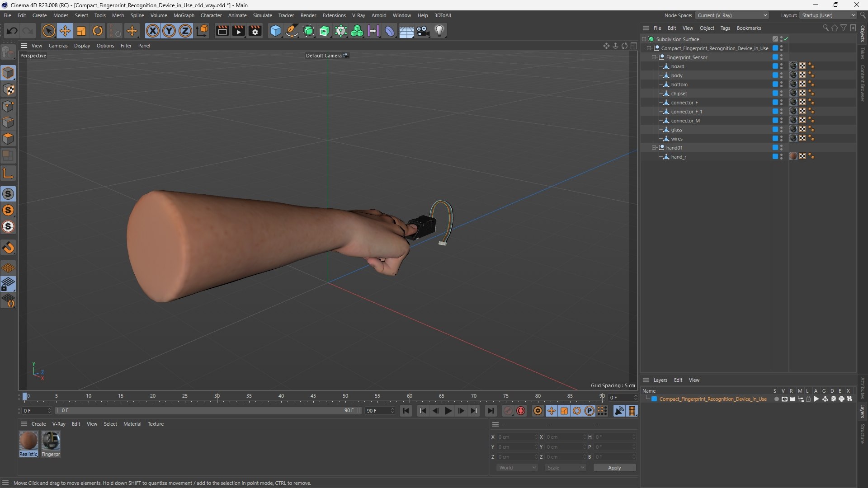Click the Apply button
Viewport: 868px width, 488px height.
[614, 468]
